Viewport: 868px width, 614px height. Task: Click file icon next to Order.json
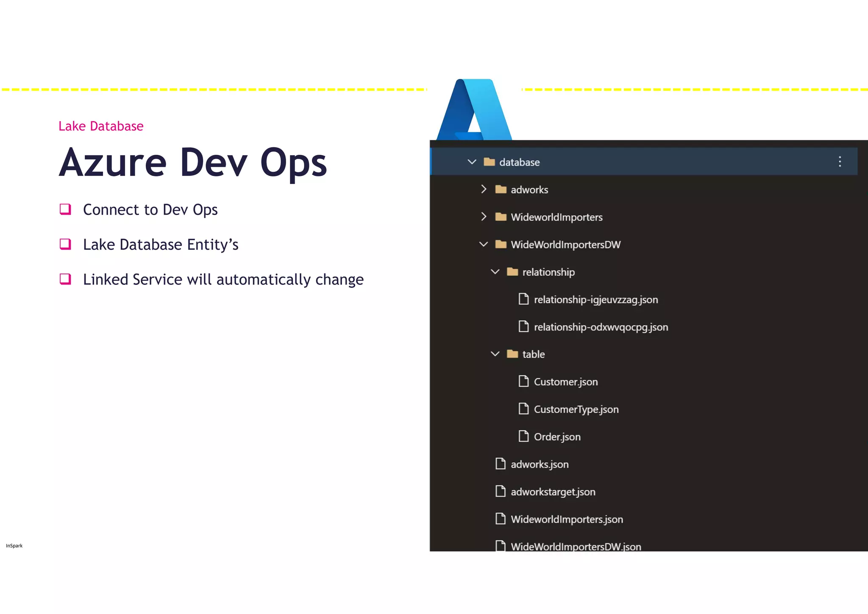pos(524,436)
